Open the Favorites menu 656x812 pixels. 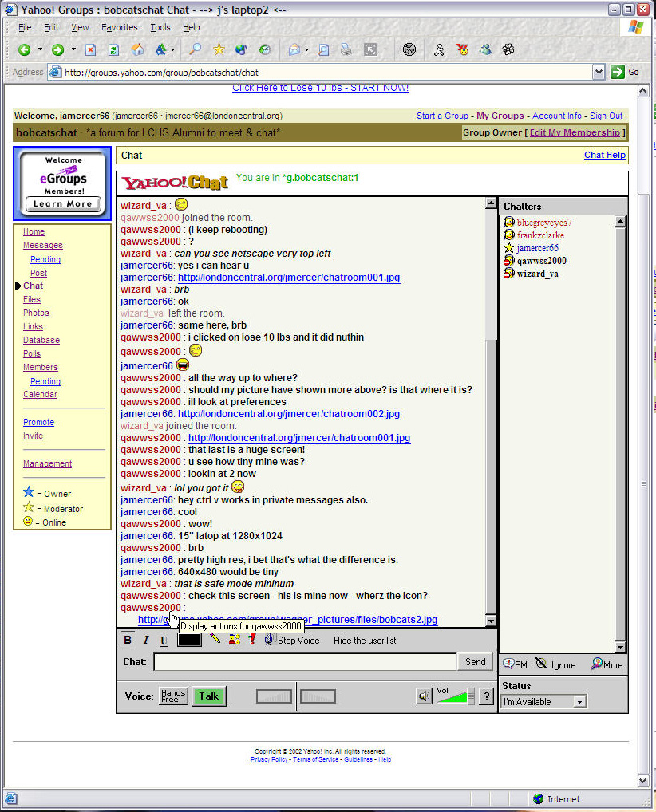coord(119,27)
